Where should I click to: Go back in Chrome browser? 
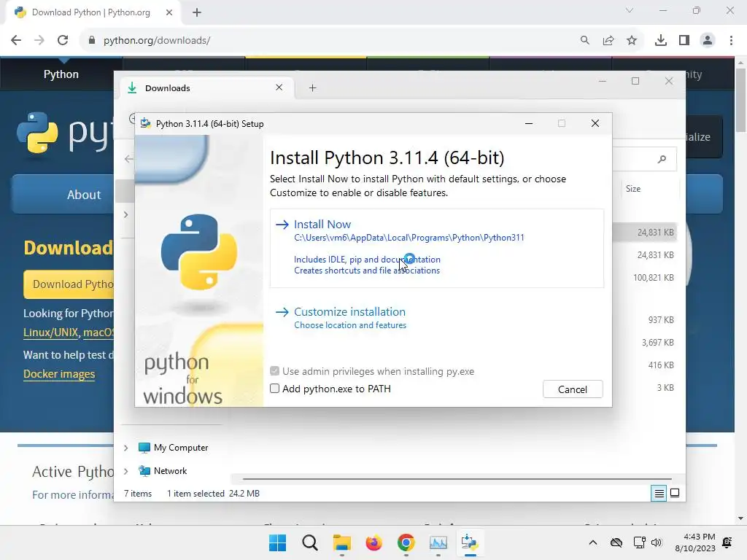click(x=16, y=41)
